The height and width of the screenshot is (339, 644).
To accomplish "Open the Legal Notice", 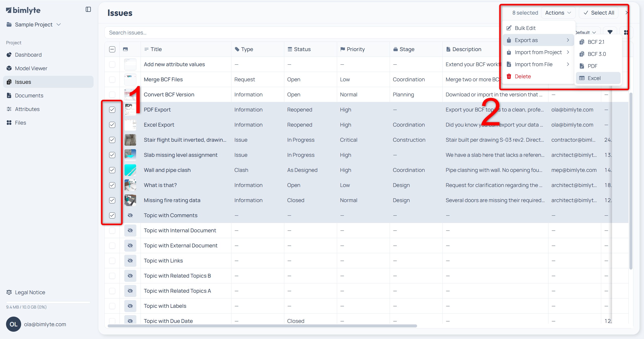I will pos(26,292).
